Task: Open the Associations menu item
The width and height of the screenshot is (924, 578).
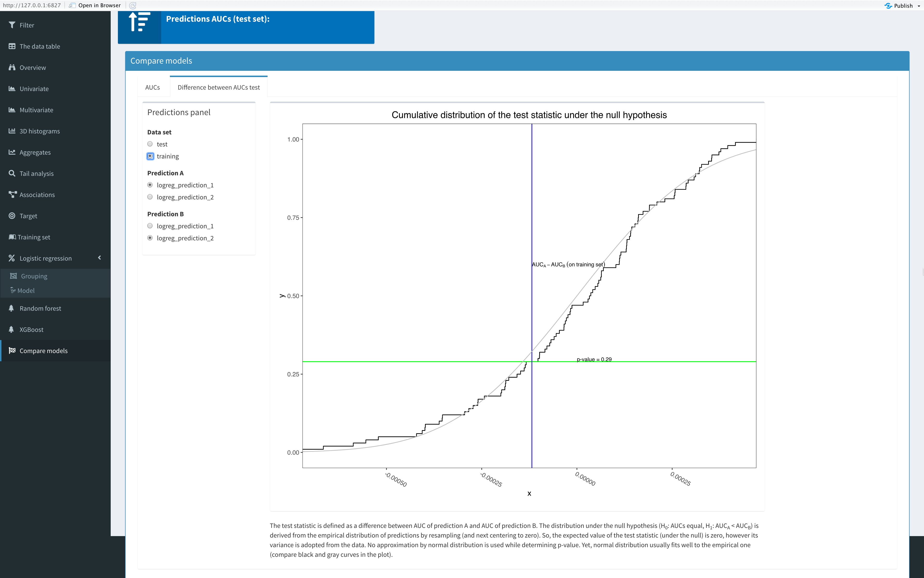Action: (x=55, y=195)
